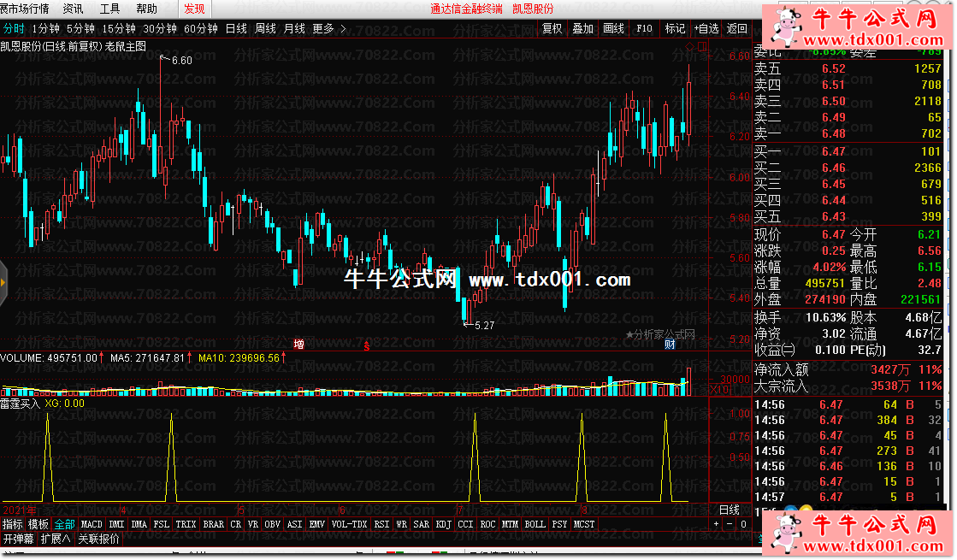Screen dimensions: 957x560
Task: Select the RSI indicator
Action: 382,524
